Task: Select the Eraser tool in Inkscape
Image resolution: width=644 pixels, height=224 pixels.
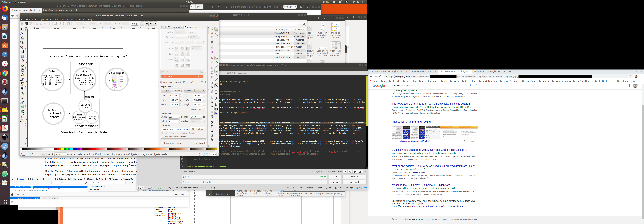Action: pos(22,98)
